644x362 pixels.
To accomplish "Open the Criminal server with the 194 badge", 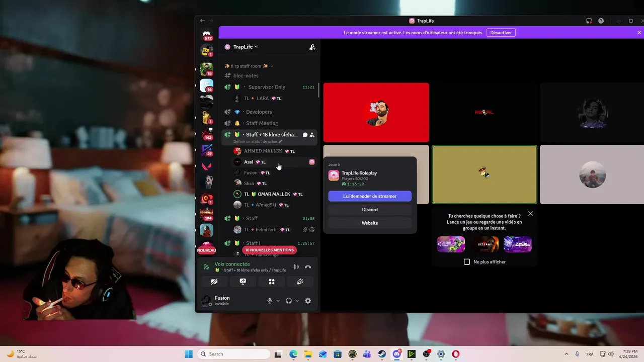I will pos(207,214).
